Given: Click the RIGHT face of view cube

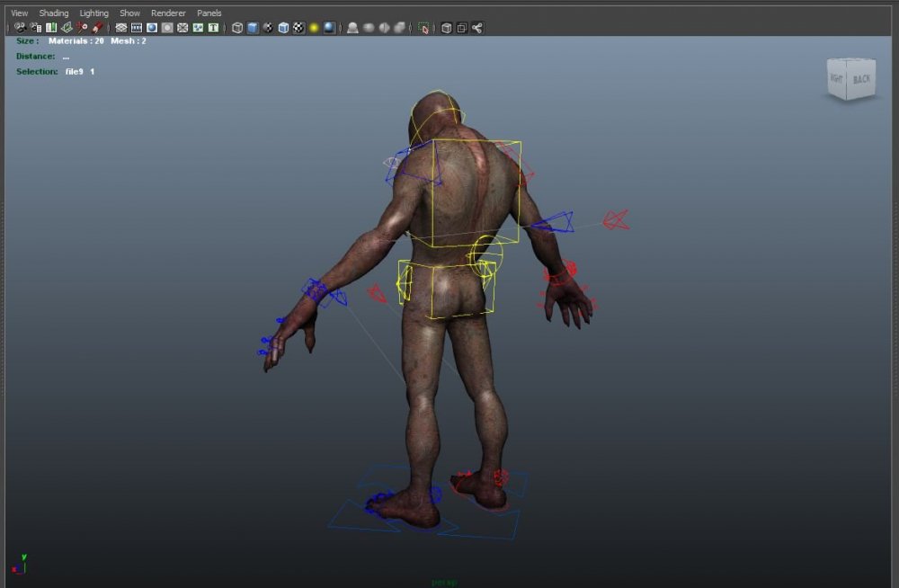Looking at the screenshot, I should [x=836, y=80].
